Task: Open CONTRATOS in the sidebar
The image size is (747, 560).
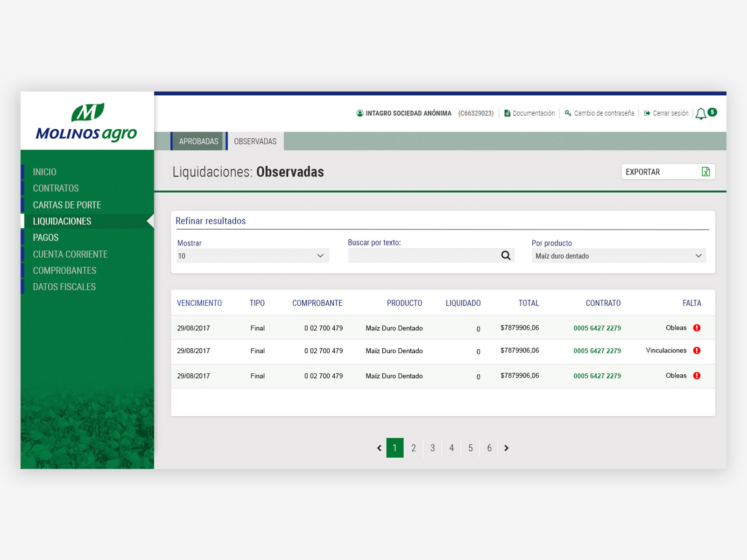Action: (x=56, y=188)
